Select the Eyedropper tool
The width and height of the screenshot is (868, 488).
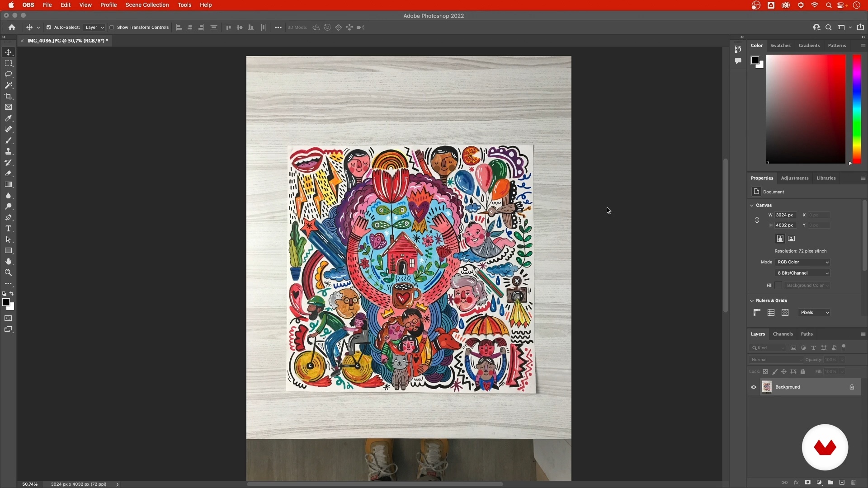coord(9,118)
